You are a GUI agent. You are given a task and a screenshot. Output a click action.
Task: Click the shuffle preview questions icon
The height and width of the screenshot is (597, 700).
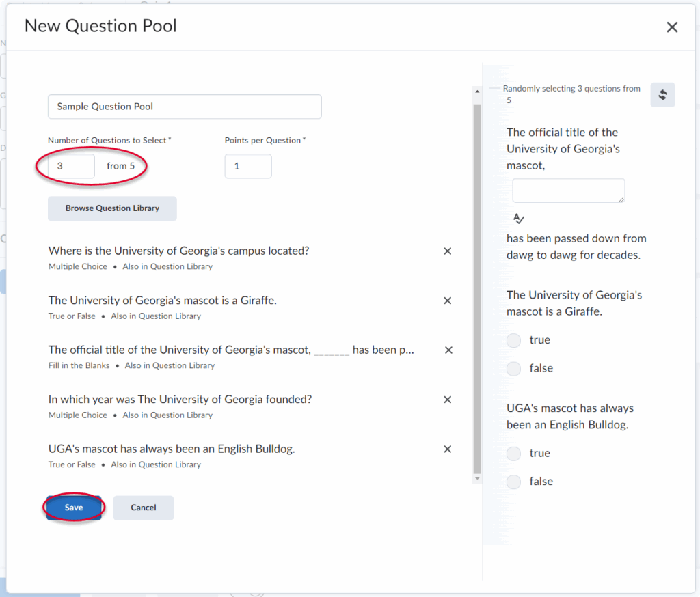pos(662,95)
